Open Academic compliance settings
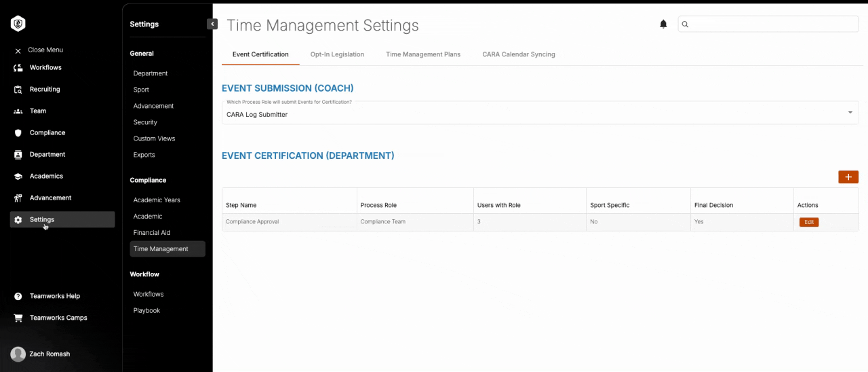 (148, 217)
